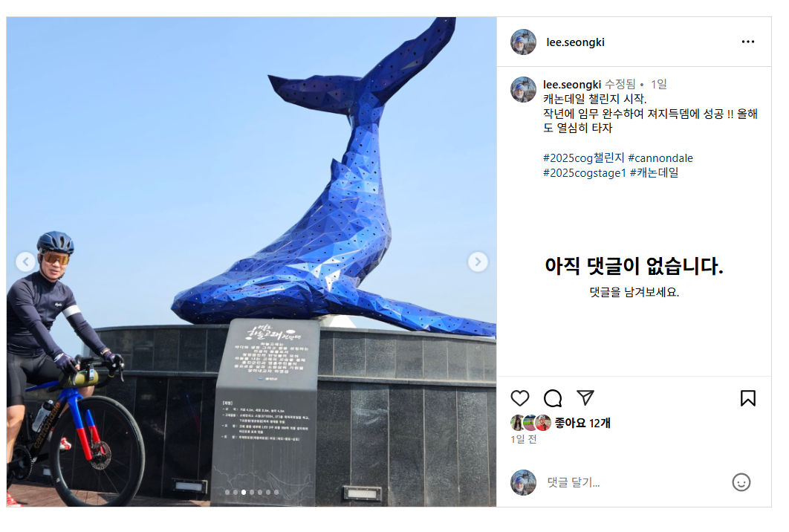Go to next photo in carousel

pos(478,262)
